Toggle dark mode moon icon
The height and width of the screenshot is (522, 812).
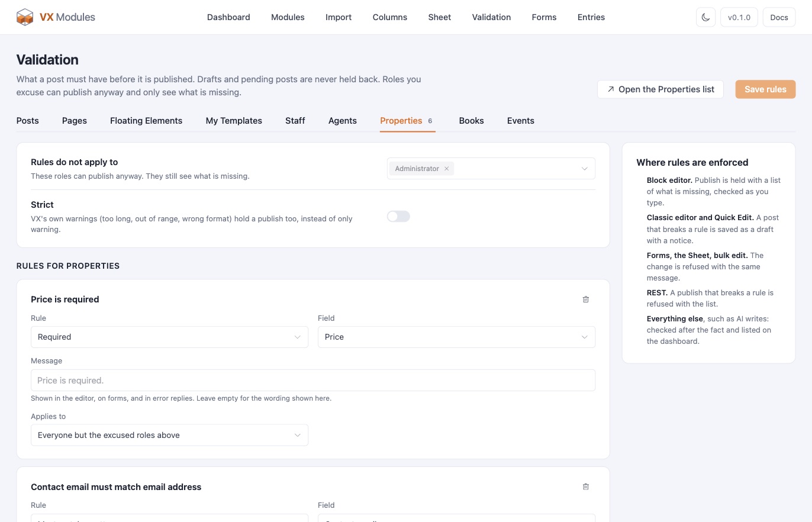coord(705,17)
